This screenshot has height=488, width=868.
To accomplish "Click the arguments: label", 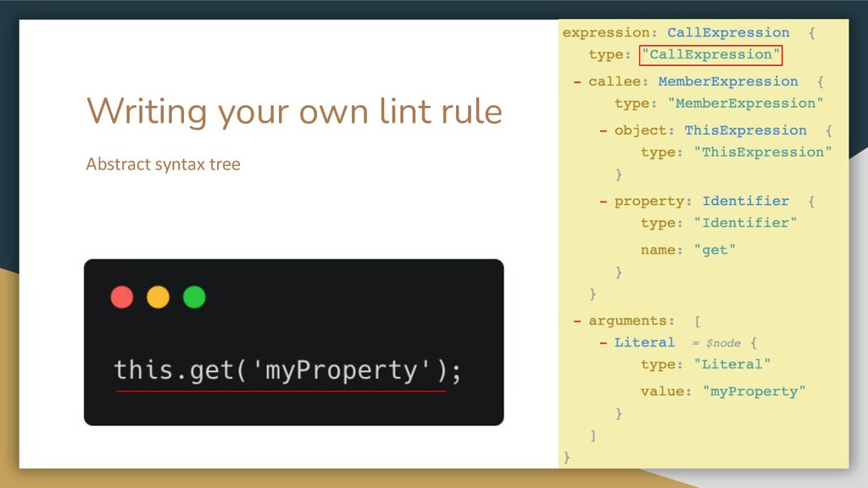I will point(632,321).
